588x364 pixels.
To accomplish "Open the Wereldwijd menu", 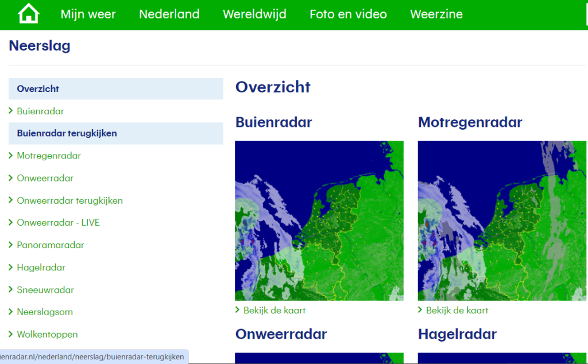I will pos(254,14).
